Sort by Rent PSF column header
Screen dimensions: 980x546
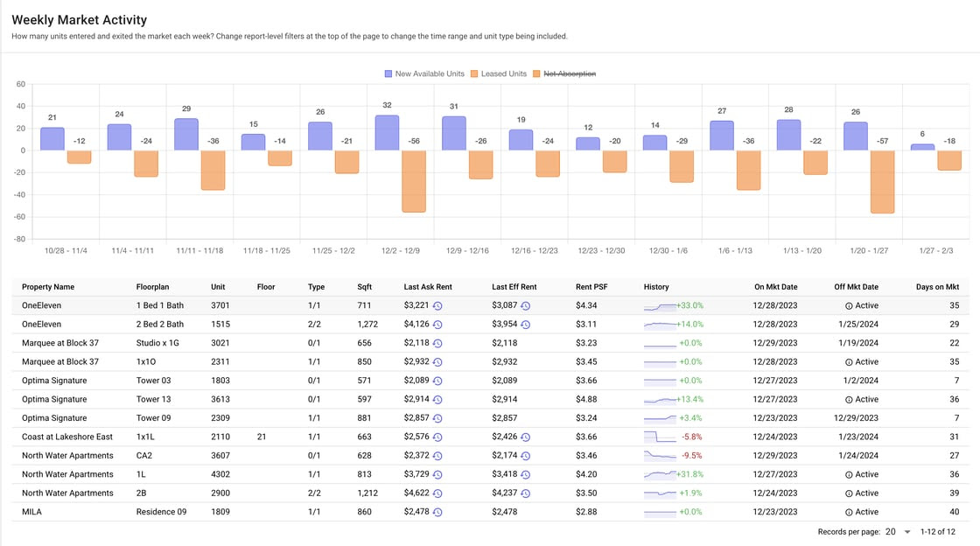[x=591, y=287]
